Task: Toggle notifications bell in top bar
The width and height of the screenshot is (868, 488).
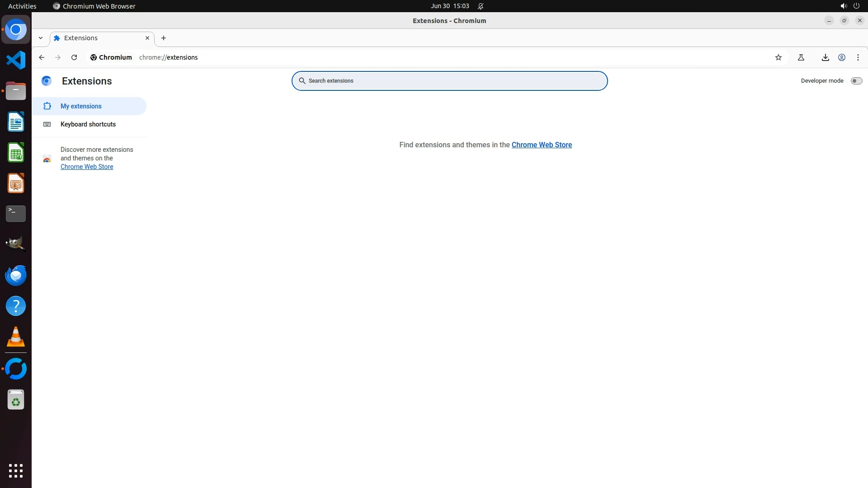Action: click(x=481, y=6)
